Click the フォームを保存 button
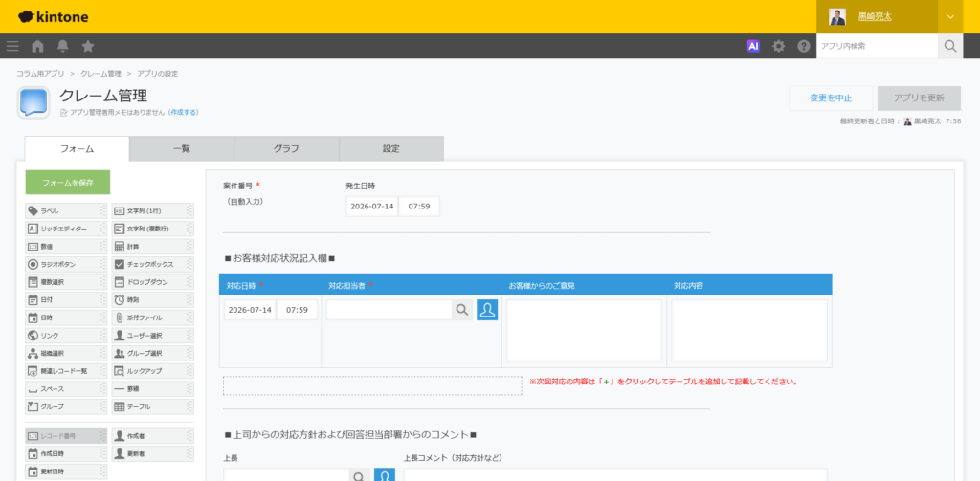980x481 pixels. 68,183
